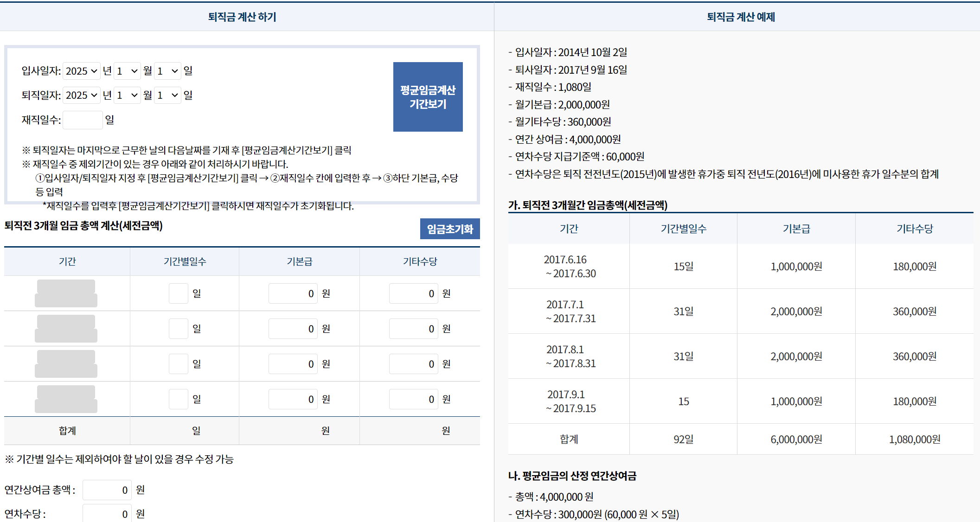Click the 평균임금계산 기간보기 button

click(x=428, y=96)
